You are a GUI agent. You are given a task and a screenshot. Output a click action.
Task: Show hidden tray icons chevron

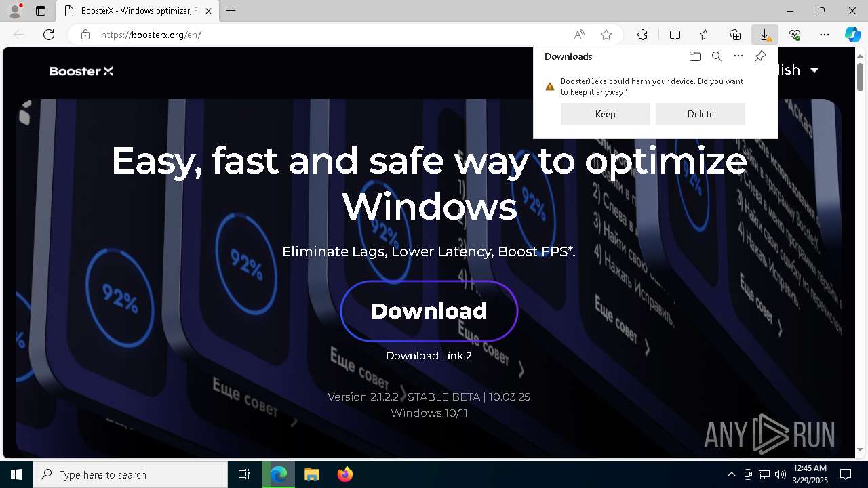pos(731,474)
